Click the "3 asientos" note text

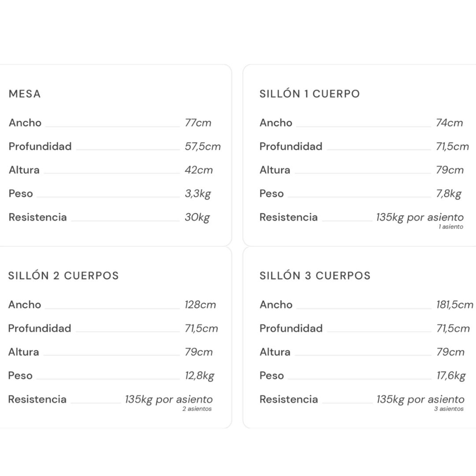449,409
